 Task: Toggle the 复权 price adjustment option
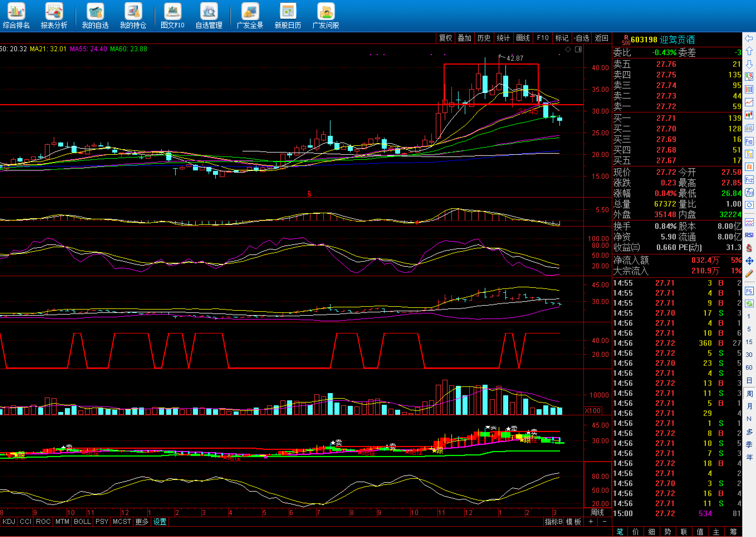[445, 38]
